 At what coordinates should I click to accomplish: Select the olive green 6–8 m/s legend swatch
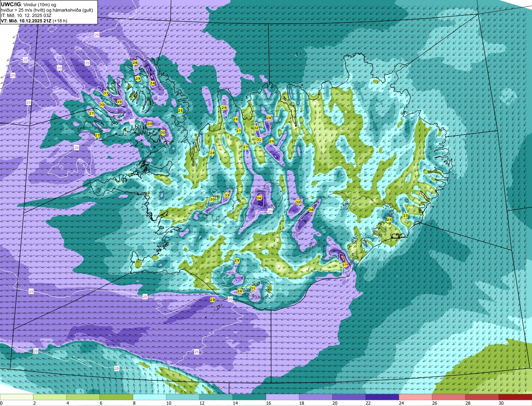(116, 397)
